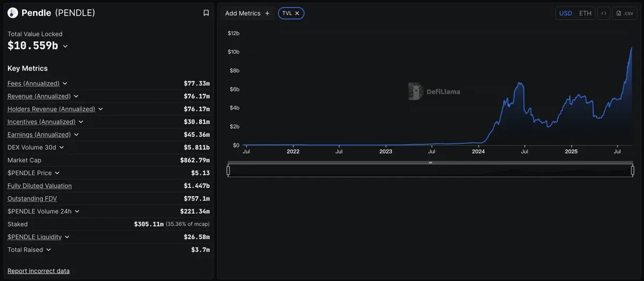Bookmark Pendle with the bookmark icon
The width and height of the screenshot is (644, 281).
(x=206, y=13)
